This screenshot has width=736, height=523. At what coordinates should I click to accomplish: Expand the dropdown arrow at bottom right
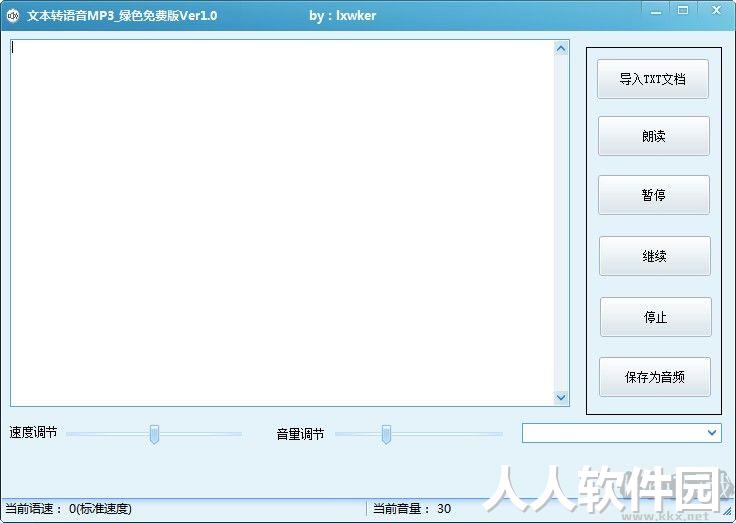click(712, 433)
